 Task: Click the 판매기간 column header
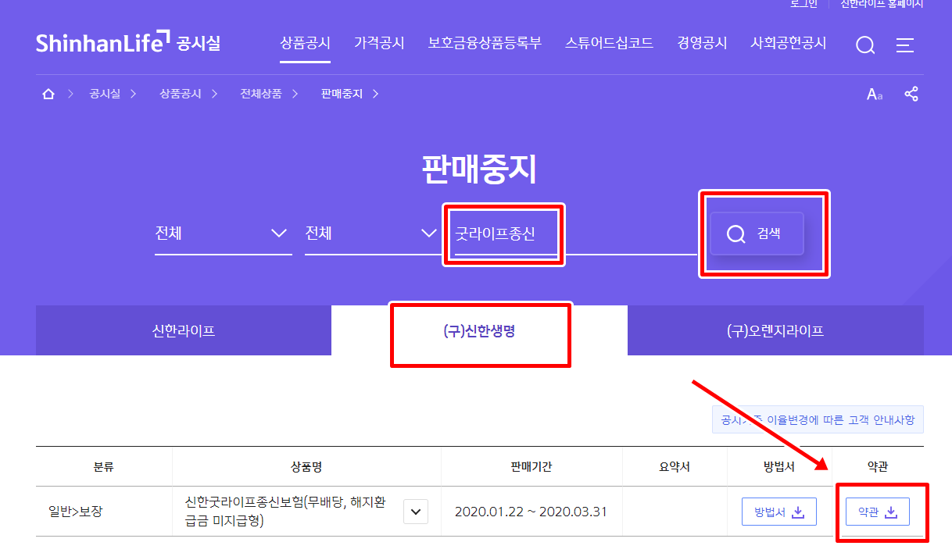point(531,467)
